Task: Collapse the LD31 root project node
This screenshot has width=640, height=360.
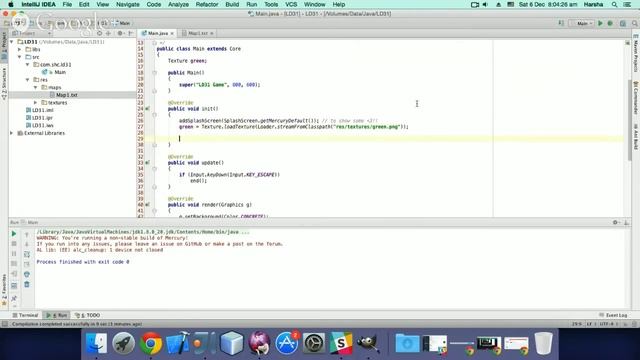Action: pos(12,42)
